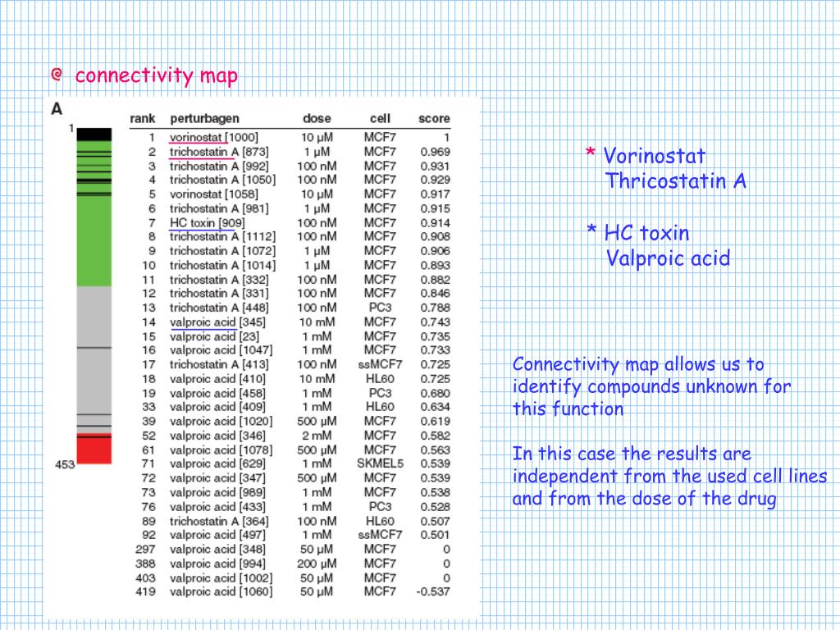840x630 pixels.
Task: Click the underlined "HC toxin [909]" entry
Action: (x=208, y=223)
